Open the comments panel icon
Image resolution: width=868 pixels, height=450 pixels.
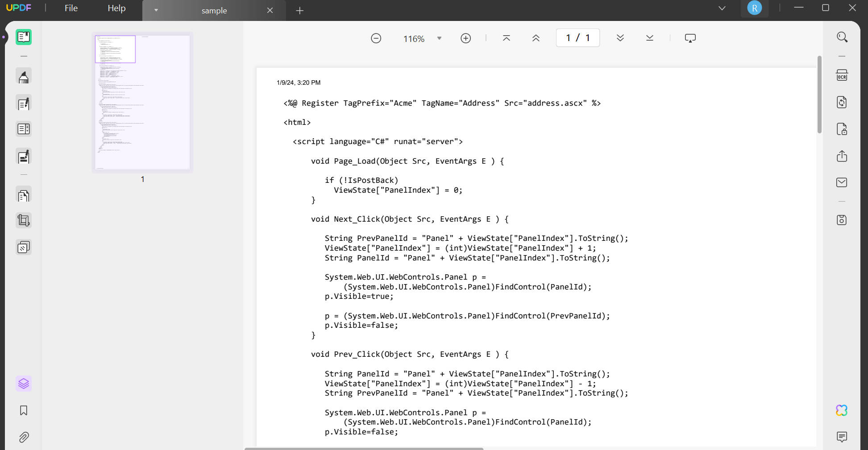[842, 437]
